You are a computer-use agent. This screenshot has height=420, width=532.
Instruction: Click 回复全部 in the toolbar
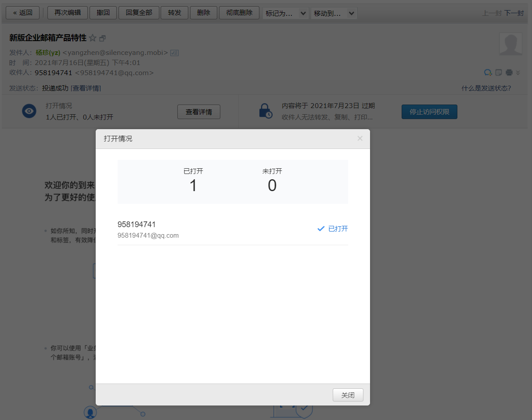tap(139, 13)
